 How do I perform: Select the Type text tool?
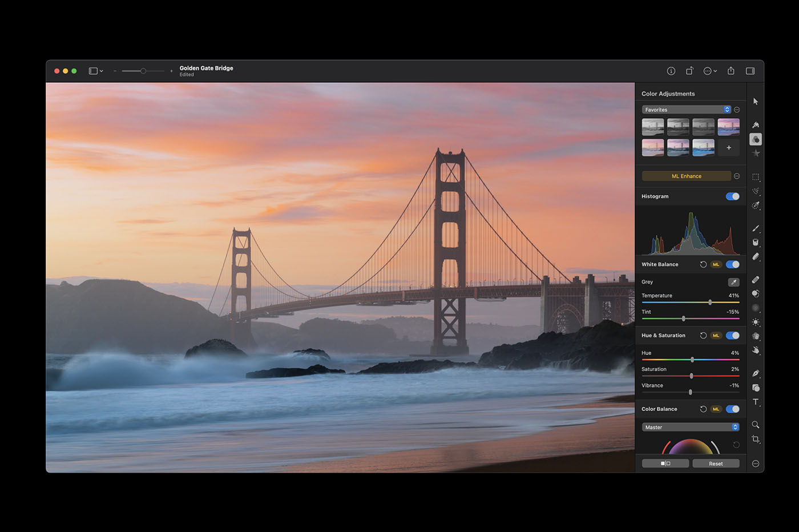tap(756, 401)
